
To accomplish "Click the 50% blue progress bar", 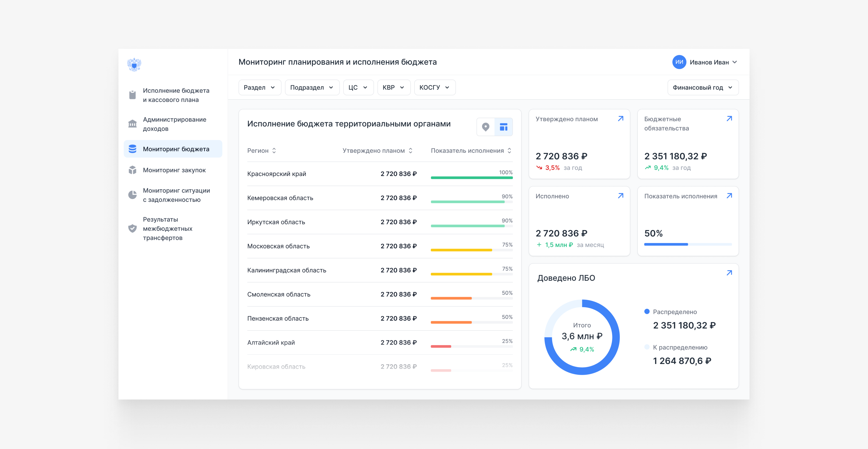I will point(687,244).
